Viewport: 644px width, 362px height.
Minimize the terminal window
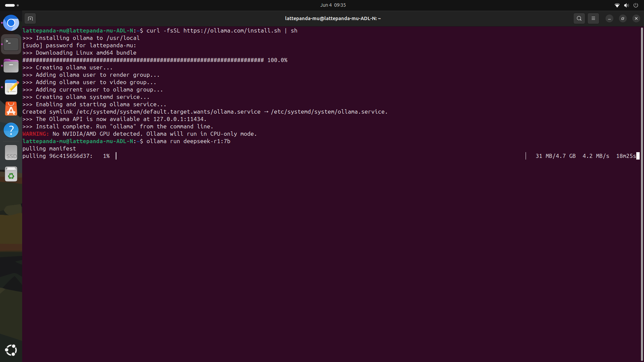click(609, 18)
